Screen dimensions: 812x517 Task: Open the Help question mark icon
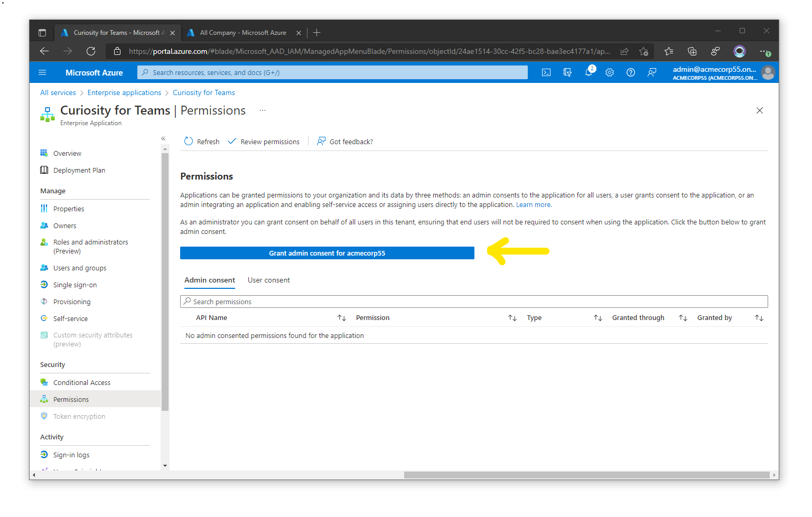tap(631, 72)
